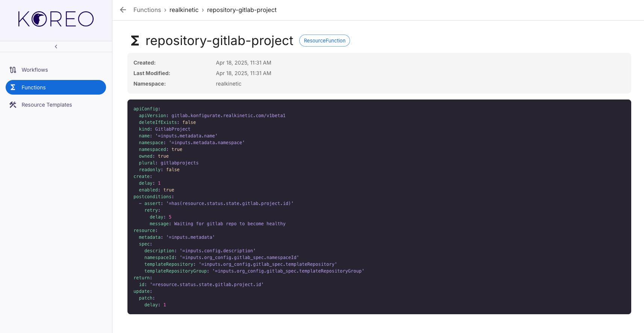
Task: Click the templateRepositoryGroup line in code
Action: coord(254,271)
